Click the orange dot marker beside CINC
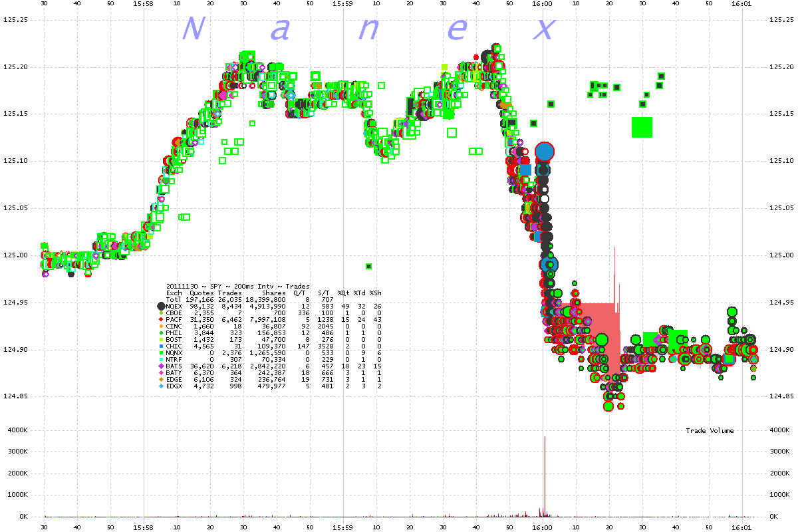Screen dimensions: 798x532 (x=160, y=326)
